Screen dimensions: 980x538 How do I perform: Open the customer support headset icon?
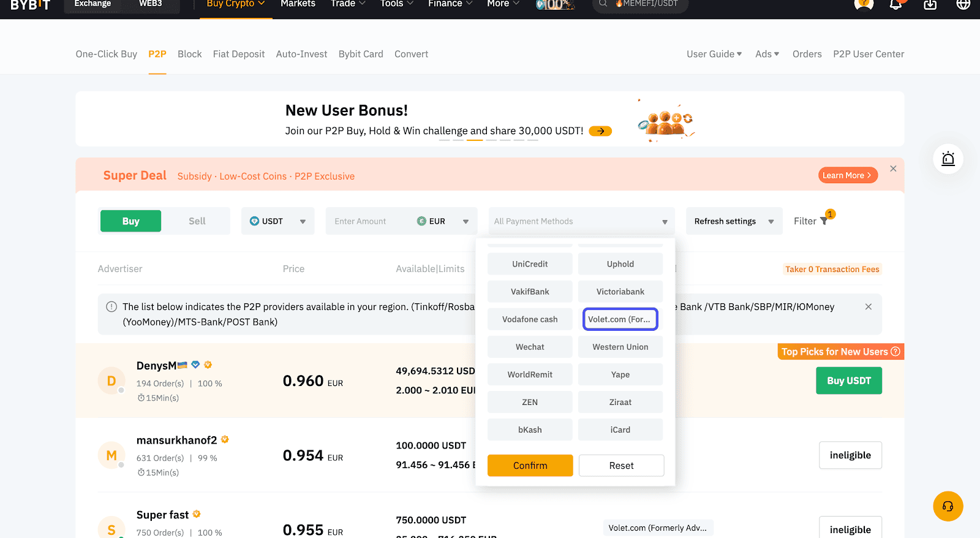948,506
